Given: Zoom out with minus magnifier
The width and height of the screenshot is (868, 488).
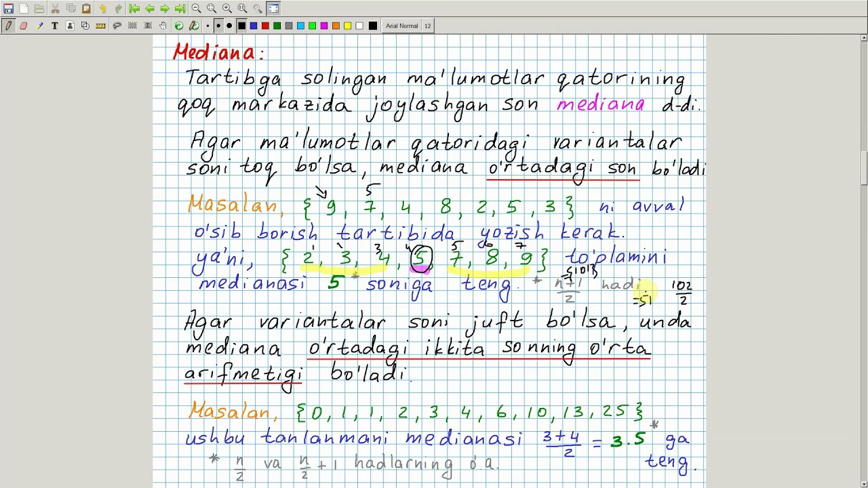Looking at the screenshot, I should [196, 9].
